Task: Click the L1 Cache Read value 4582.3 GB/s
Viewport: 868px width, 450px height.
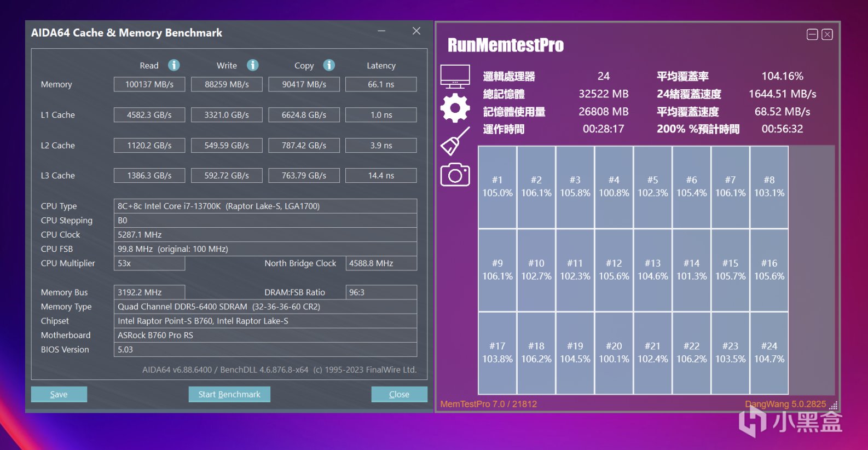Action: coord(149,115)
